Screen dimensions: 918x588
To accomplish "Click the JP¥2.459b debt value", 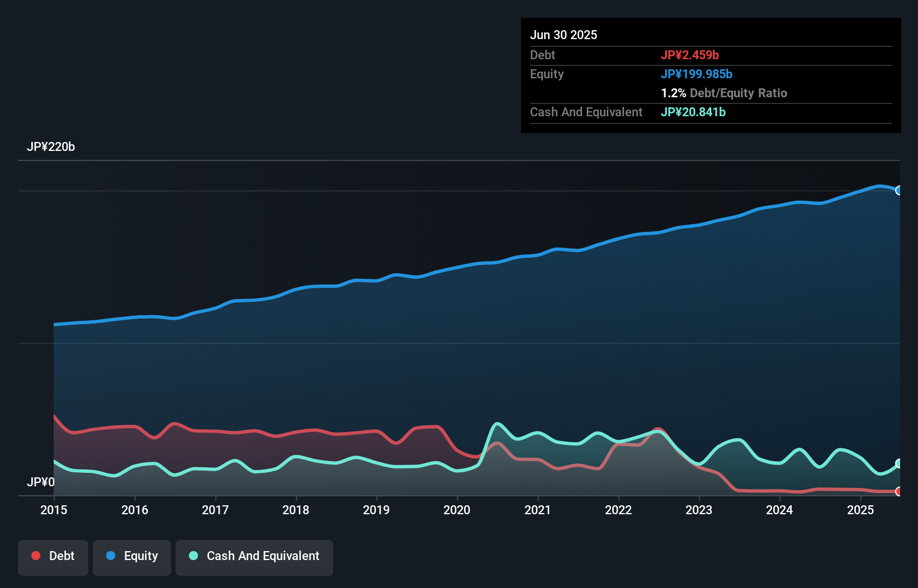I will pyautogui.click(x=690, y=55).
